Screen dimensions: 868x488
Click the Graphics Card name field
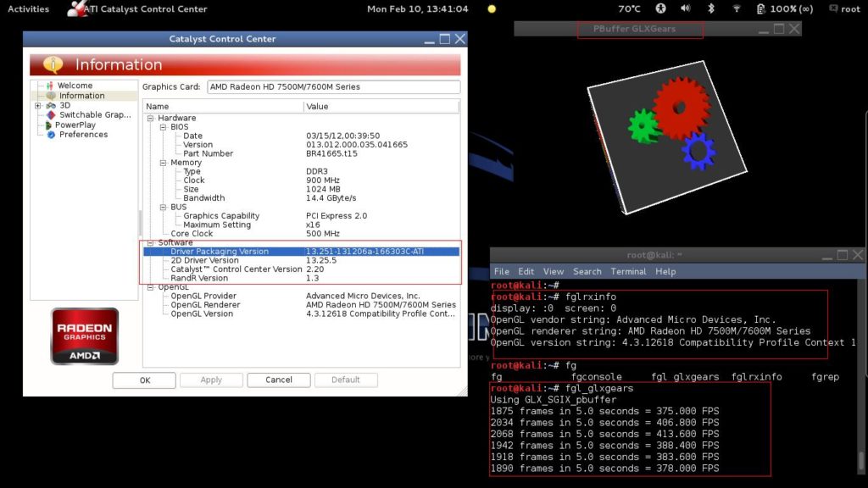coord(333,87)
